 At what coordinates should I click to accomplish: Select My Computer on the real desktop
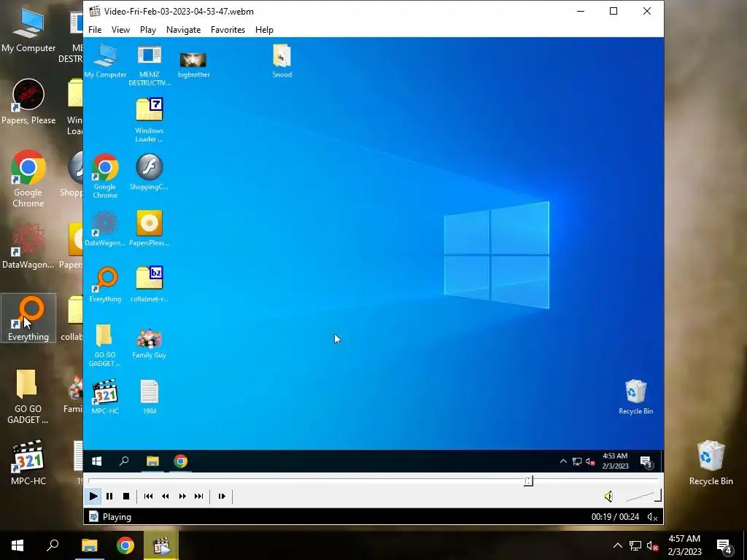coord(28,29)
